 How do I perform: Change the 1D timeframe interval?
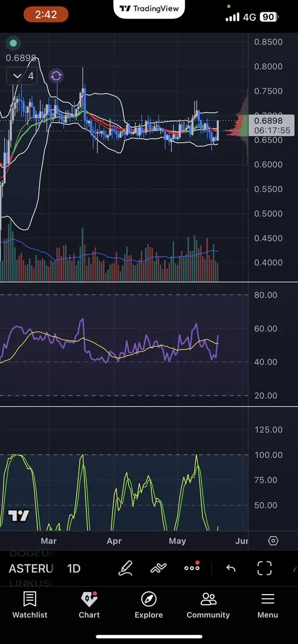point(74,569)
